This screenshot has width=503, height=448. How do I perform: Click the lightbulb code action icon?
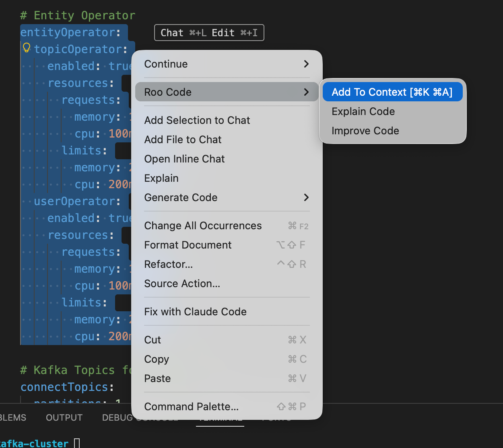click(x=27, y=48)
